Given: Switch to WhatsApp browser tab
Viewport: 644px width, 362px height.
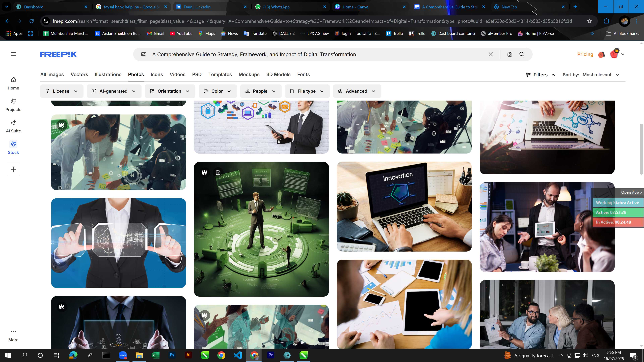Looking at the screenshot, I should [x=291, y=7].
